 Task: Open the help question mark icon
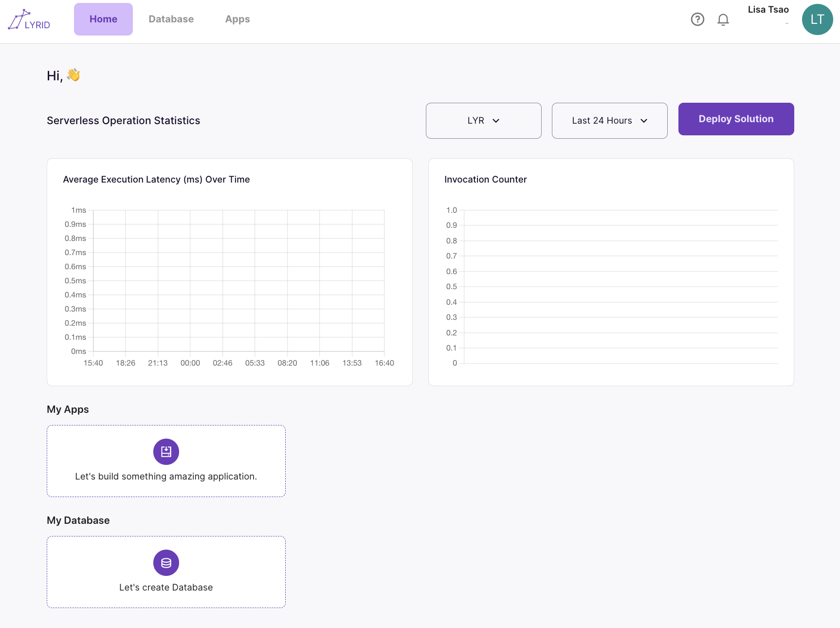point(697,19)
